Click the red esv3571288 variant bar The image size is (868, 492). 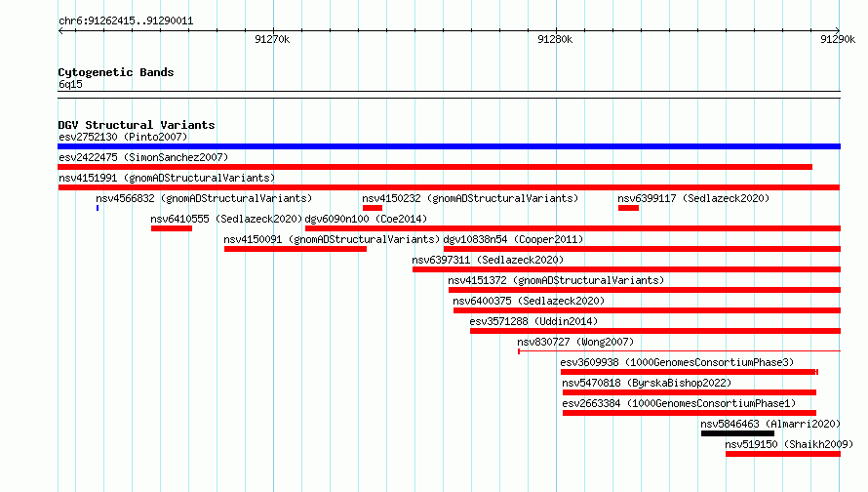(x=655, y=331)
